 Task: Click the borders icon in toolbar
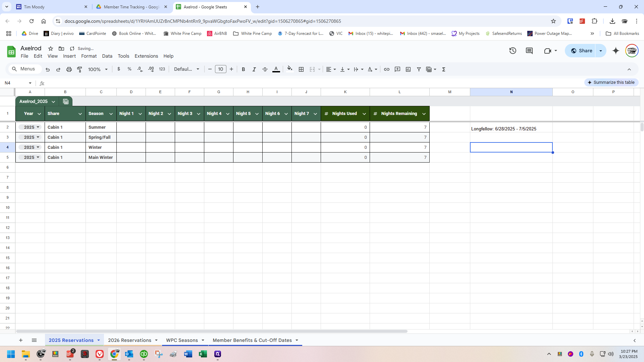click(x=301, y=69)
